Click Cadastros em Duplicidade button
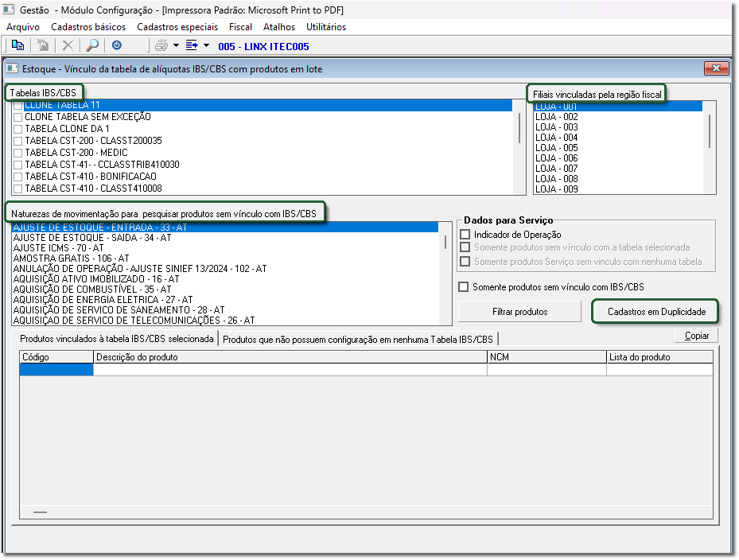 656,312
